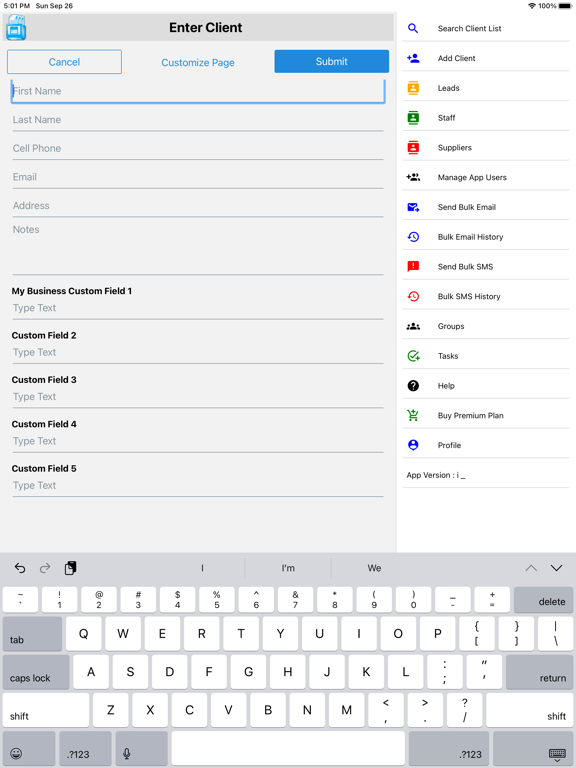Click the red Bulk SMS History icon
Screen dimensions: 576x768
pyautogui.click(x=413, y=296)
